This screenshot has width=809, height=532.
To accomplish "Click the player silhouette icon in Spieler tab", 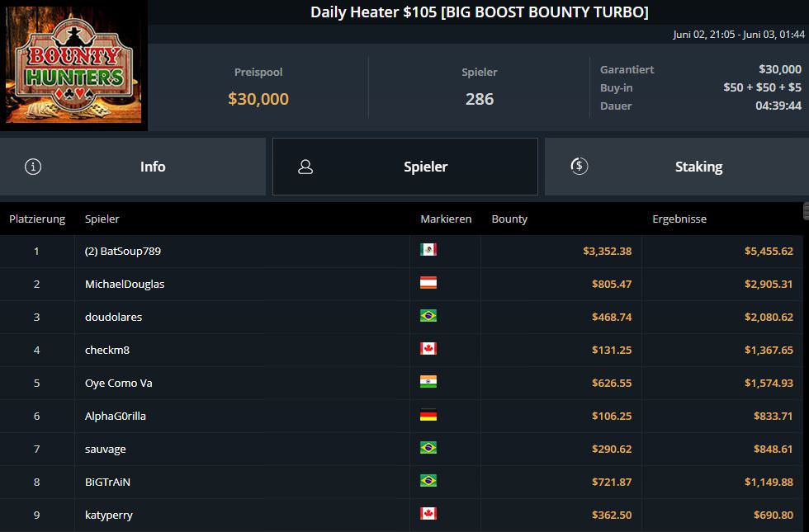I will point(305,167).
